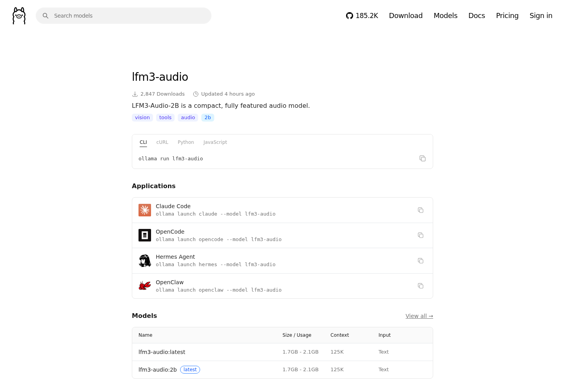565x392 pixels.
Task: Switch to the JavaScript tab
Action: coord(215,142)
